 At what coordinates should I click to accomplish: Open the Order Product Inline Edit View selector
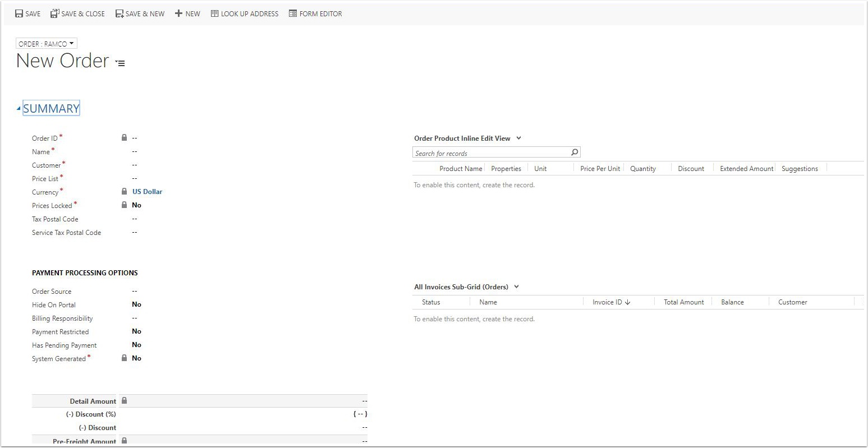[x=518, y=138]
